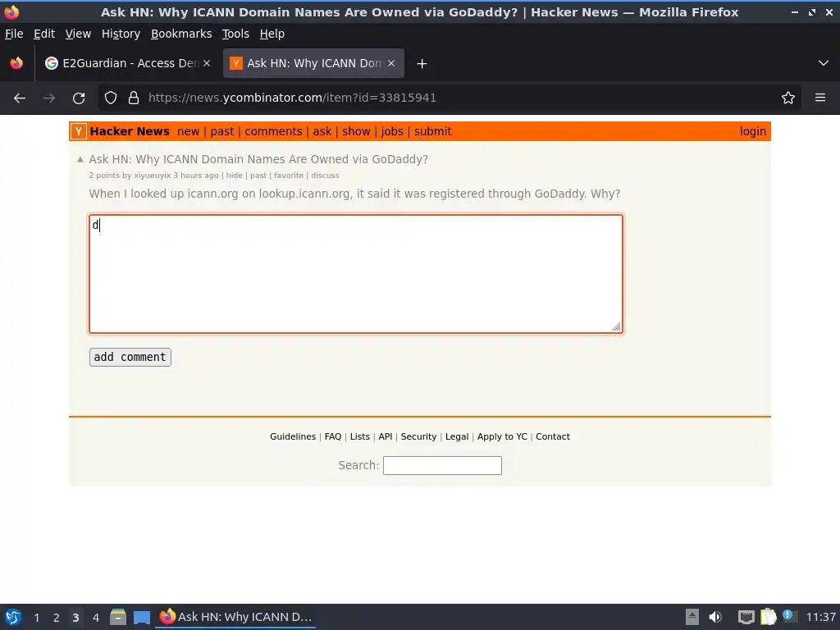Open the ask link in header
This screenshot has width=840, height=630.
[x=322, y=131]
